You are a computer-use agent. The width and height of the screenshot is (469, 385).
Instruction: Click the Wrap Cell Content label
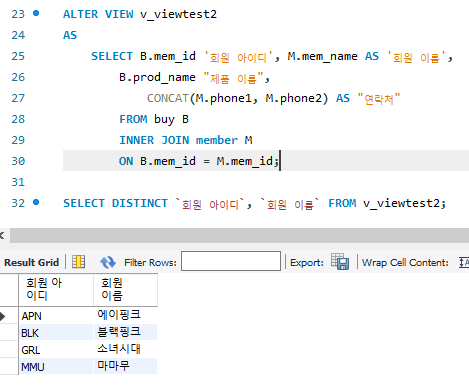click(x=405, y=263)
